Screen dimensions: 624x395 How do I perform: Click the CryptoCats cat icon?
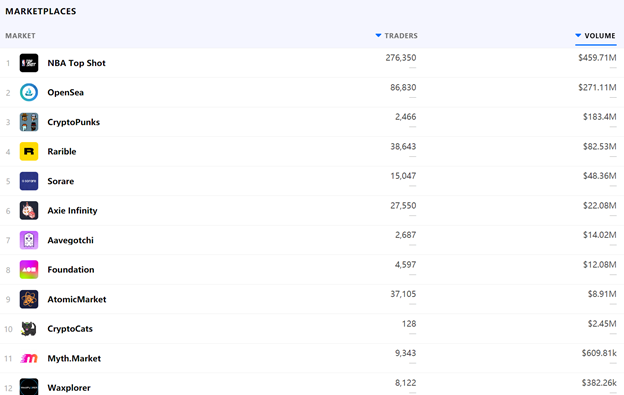(29, 329)
